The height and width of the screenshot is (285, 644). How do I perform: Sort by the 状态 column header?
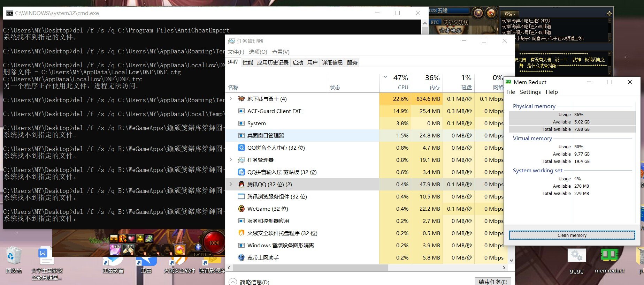pyautogui.click(x=335, y=87)
